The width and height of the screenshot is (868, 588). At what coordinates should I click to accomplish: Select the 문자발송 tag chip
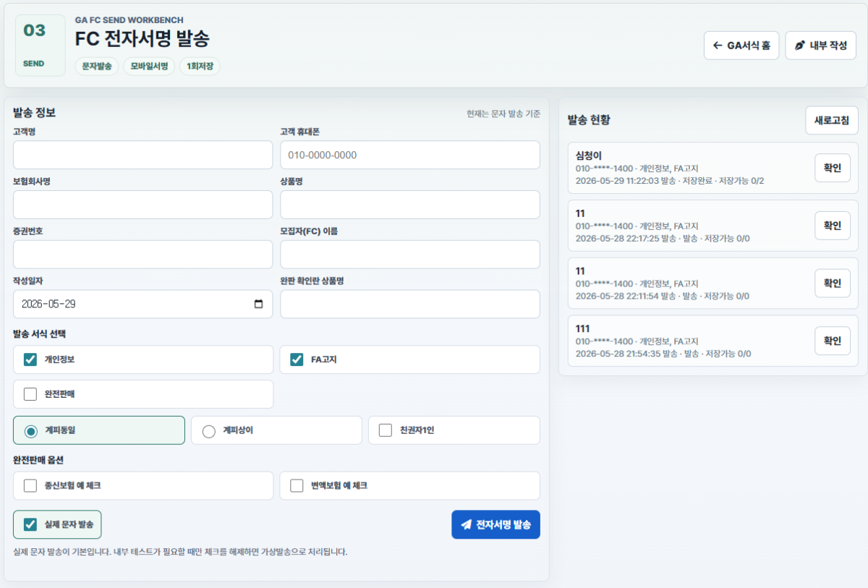coord(97,67)
